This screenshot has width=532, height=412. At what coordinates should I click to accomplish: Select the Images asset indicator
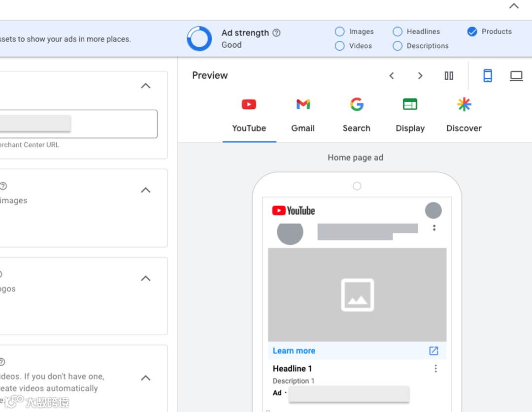pyautogui.click(x=339, y=32)
